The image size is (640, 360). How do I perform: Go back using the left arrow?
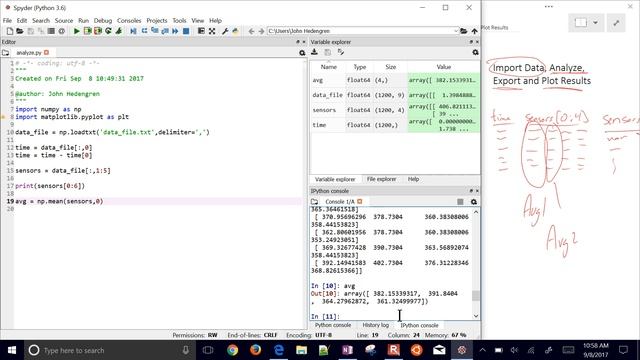[x=251, y=31]
